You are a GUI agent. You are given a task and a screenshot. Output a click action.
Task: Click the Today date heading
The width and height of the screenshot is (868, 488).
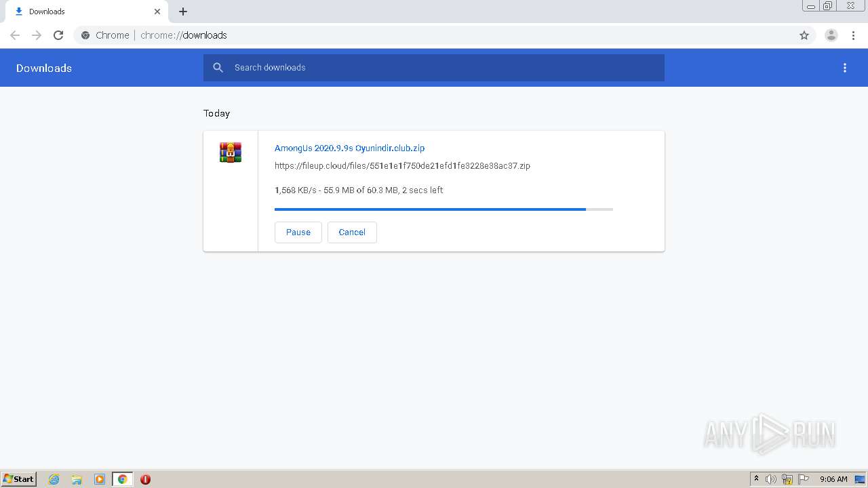click(217, 113)
